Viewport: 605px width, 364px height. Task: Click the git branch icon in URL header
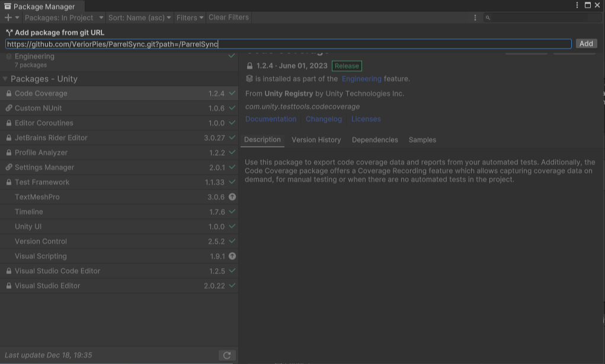[x=9, y=33]
